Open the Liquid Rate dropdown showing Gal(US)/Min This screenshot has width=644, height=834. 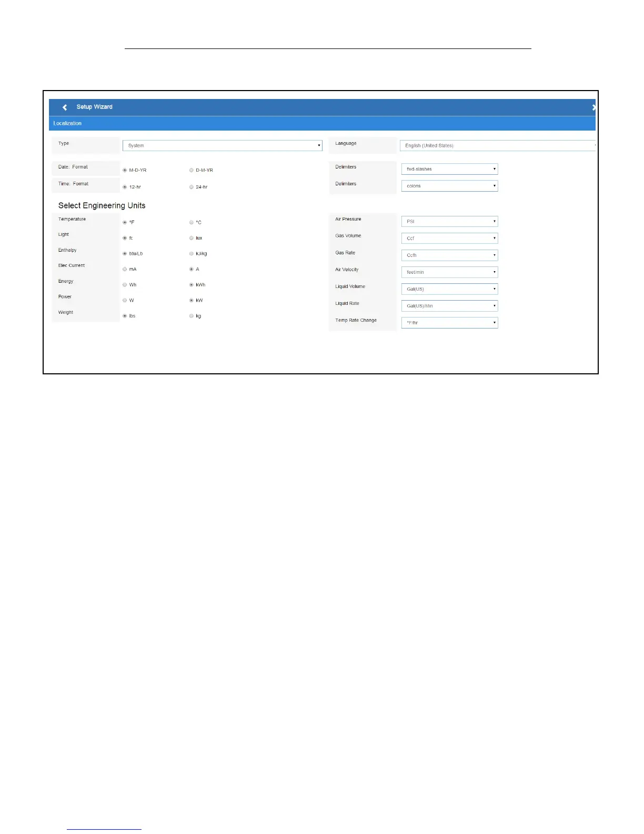coord(449,305)
